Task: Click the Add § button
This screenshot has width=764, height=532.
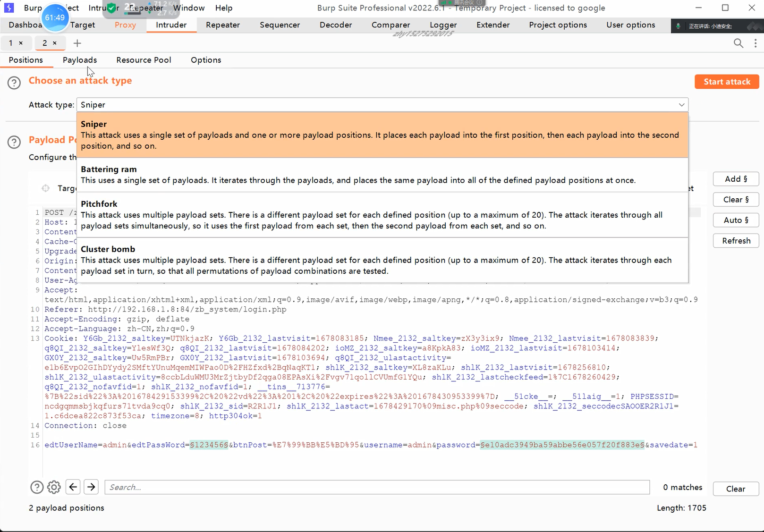Action: (736, 179)
